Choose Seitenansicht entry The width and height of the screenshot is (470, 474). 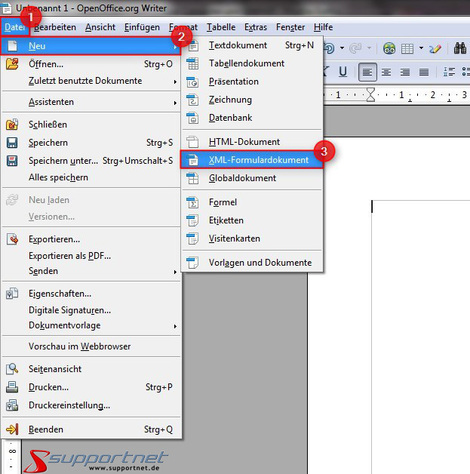click(91, 369)
